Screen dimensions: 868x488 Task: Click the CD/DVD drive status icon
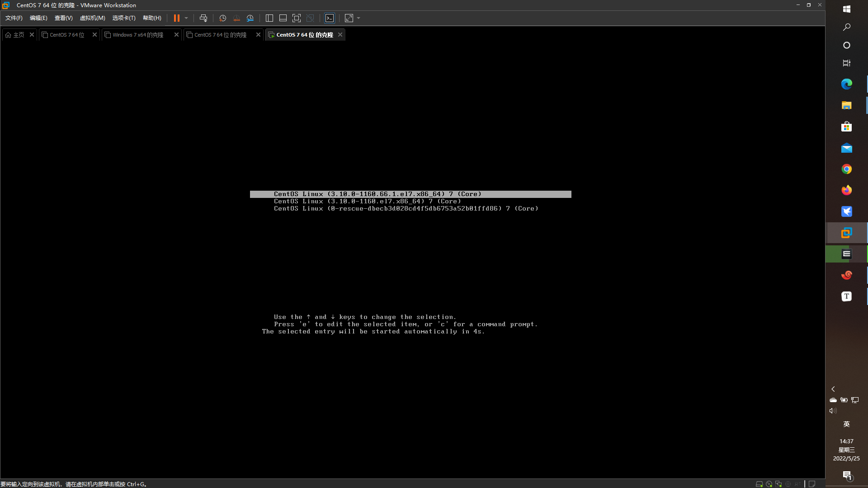[769, 484]
